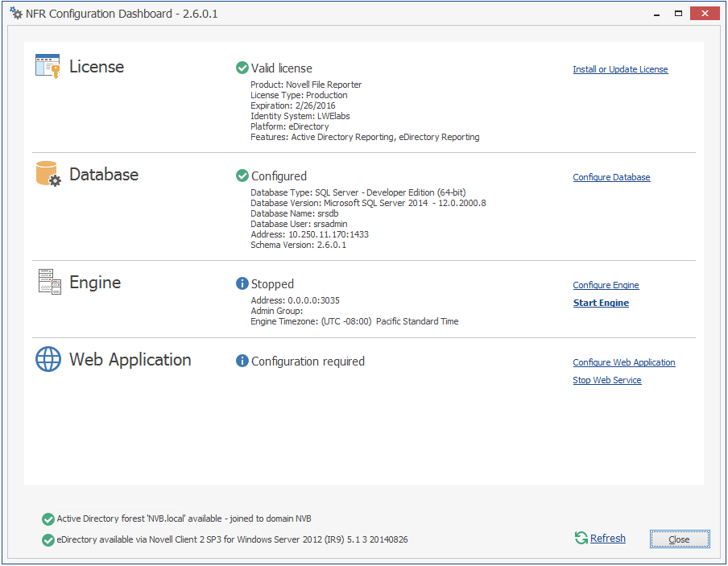
Task: Click the Engine server icon
Action: [49, 282]
